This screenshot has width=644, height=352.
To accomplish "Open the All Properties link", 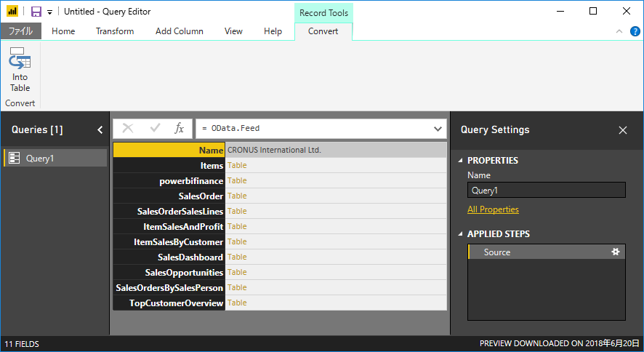I will click(493, 209).
